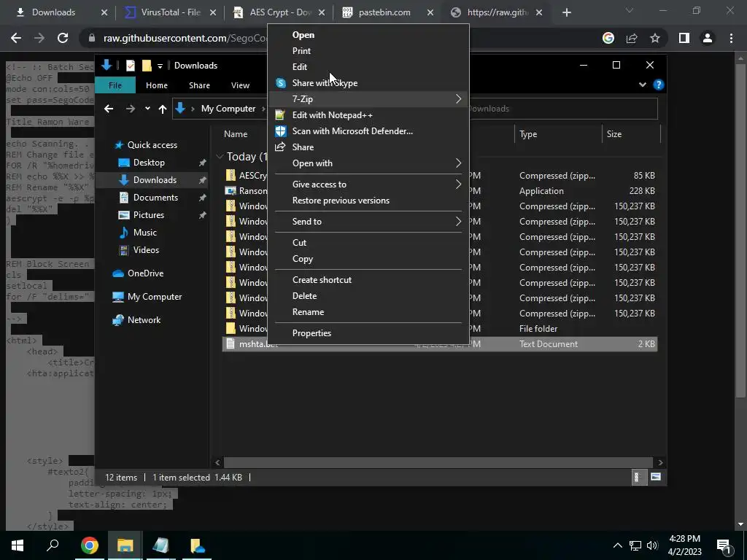Viewport: 747px width, 560px height.
Task: Open recent locations dropdown in Explorer
Action: 147,109
